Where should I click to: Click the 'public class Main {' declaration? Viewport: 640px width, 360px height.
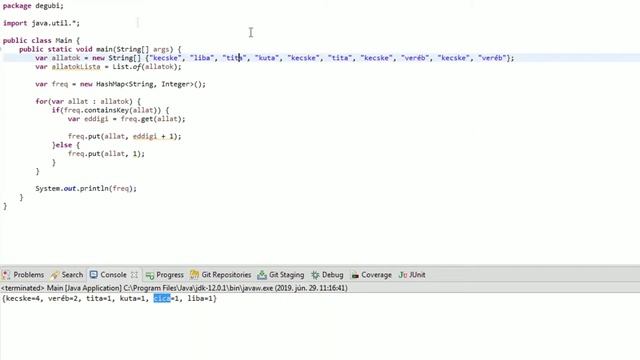click(x=41, y=40)
